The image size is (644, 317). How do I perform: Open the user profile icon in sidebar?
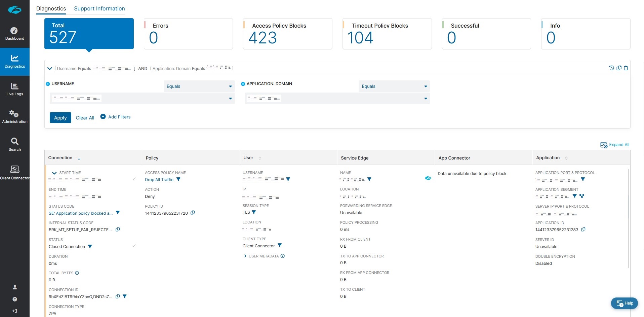click(14, 287)
